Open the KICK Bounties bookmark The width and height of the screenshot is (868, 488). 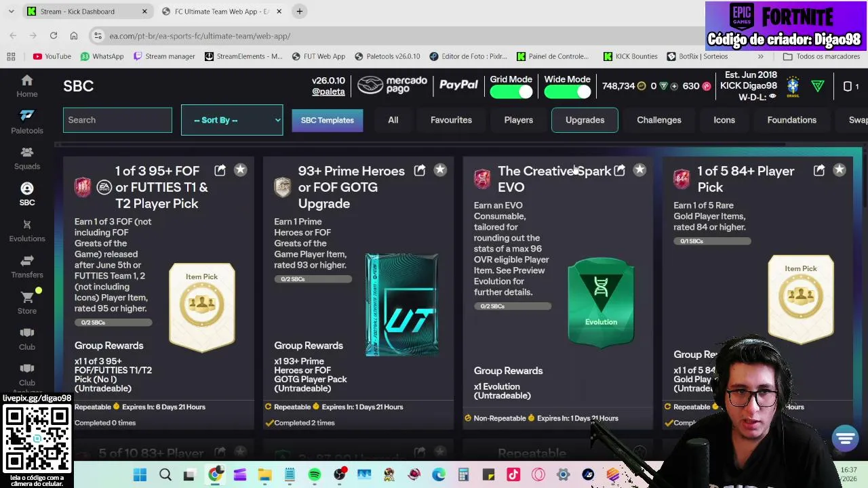click(631, 56)
